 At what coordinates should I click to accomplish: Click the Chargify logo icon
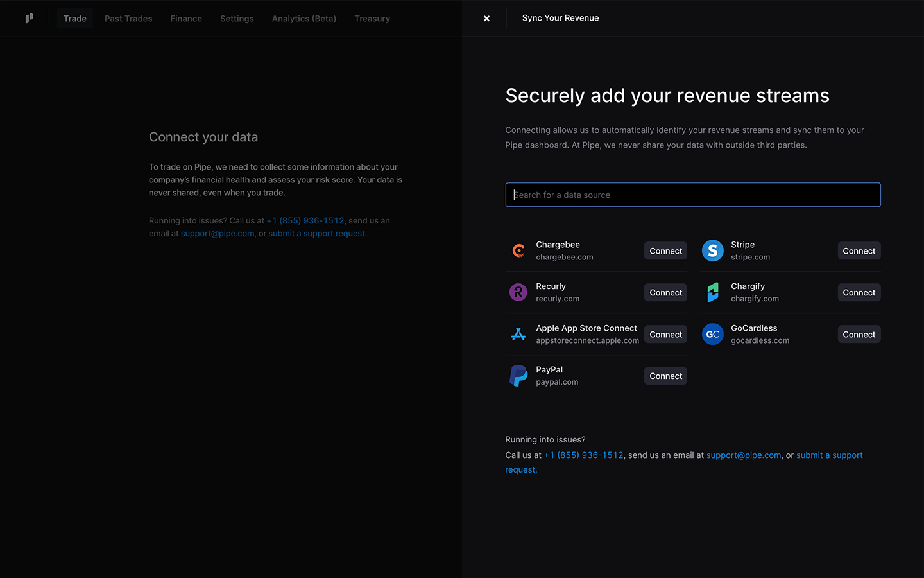click(712, 292)
